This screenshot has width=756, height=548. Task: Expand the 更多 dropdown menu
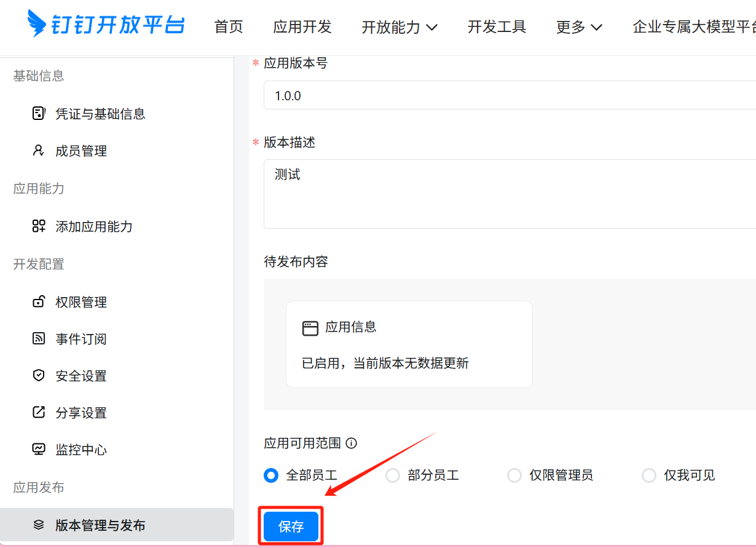[579, 27]
